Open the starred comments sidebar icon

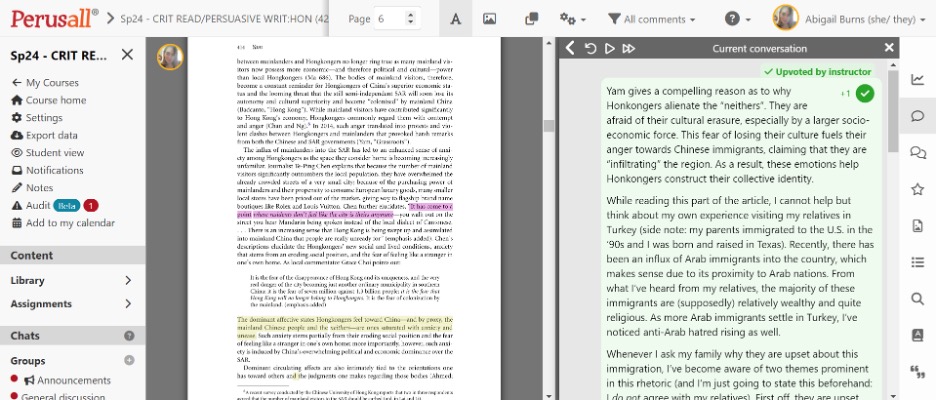coord(918,189)
